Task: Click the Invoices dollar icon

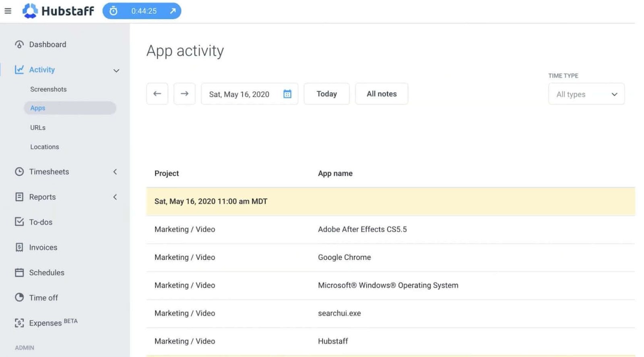Action: [19, 247]
